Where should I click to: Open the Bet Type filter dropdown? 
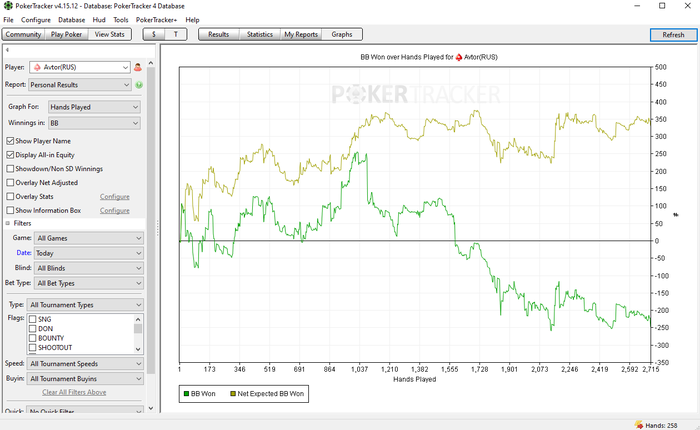(89, 284)
